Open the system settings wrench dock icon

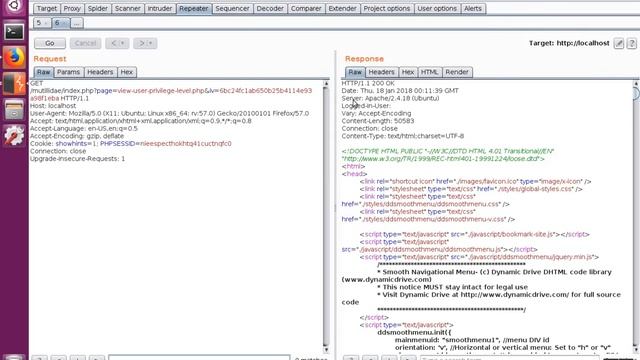pyautogui.click(x=14, y=136)
